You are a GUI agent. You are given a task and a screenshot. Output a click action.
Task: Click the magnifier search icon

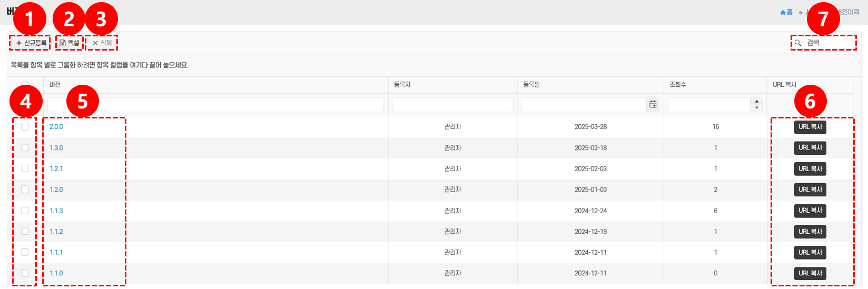[798, 43]
